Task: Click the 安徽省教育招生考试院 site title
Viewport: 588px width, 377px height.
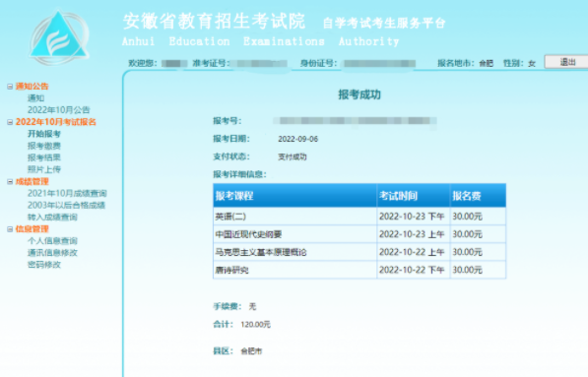Action: (x=214, y=21)
